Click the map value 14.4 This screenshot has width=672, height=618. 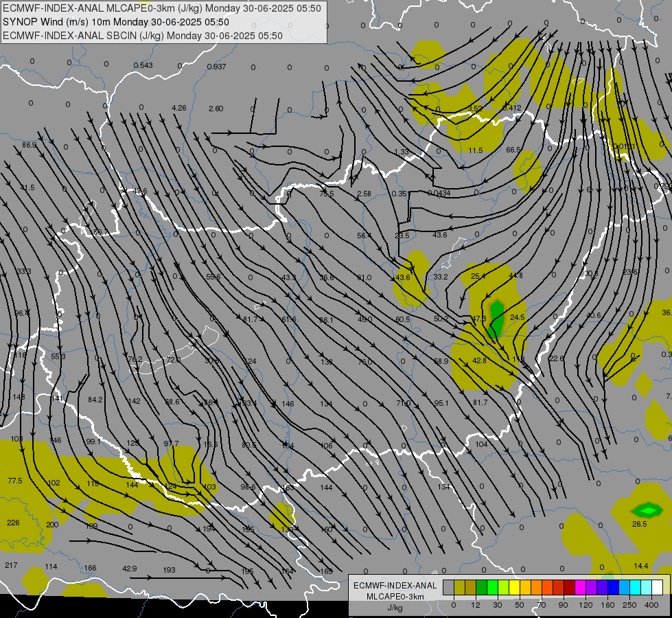pyautogui.click(x=641, y=566)
